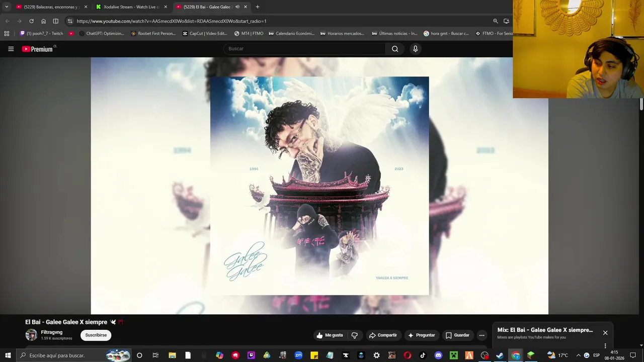The width and height of the screenshot is (644, 362).
Task: Like the video with Me gusta
Action: tap(330, 335)
